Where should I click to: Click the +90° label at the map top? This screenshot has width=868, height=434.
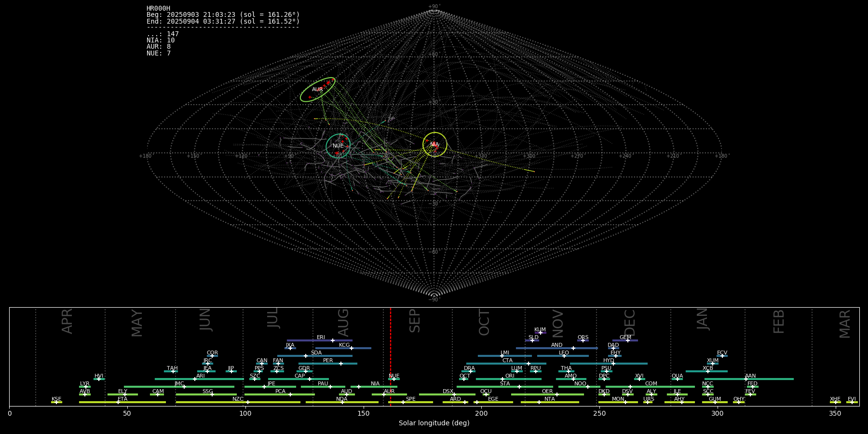pyautogui.click(x=434, y=7)
